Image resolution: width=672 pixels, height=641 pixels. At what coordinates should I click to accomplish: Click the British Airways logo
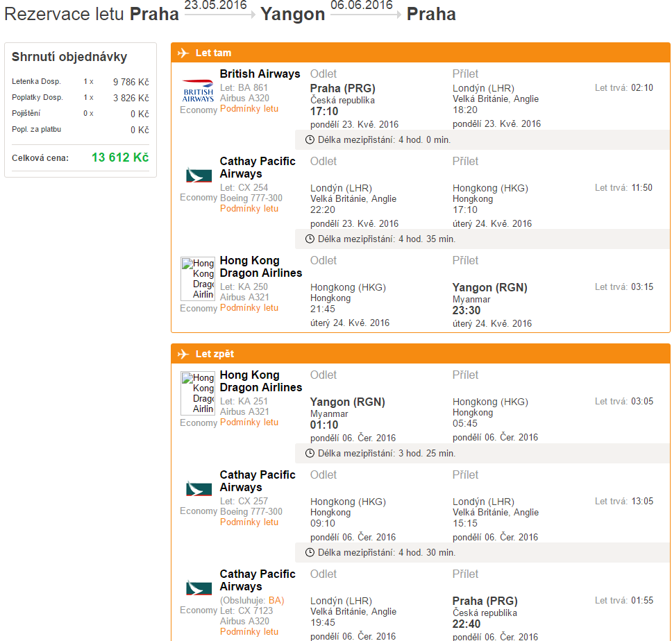198,91
